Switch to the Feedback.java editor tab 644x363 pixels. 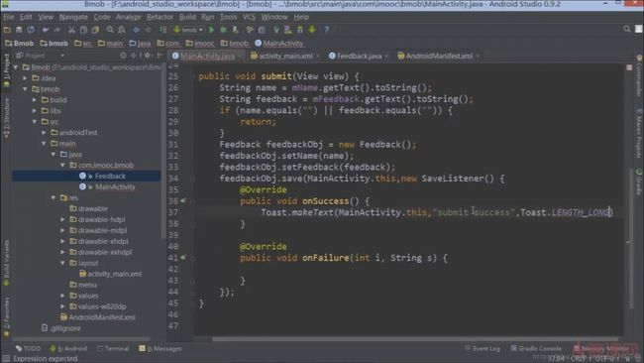click(359, 56)
